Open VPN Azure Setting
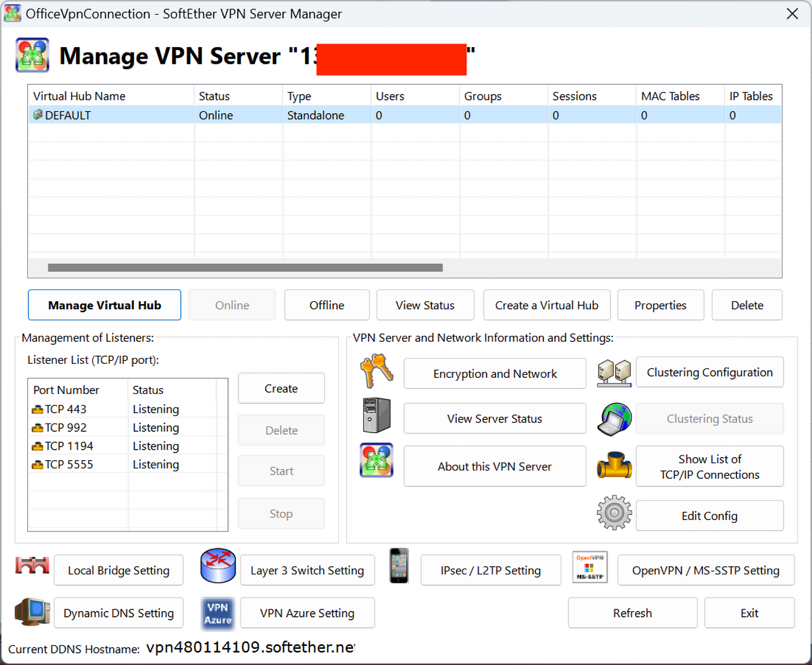The width and height of the screenshot is (812, 665). point(307,613)
